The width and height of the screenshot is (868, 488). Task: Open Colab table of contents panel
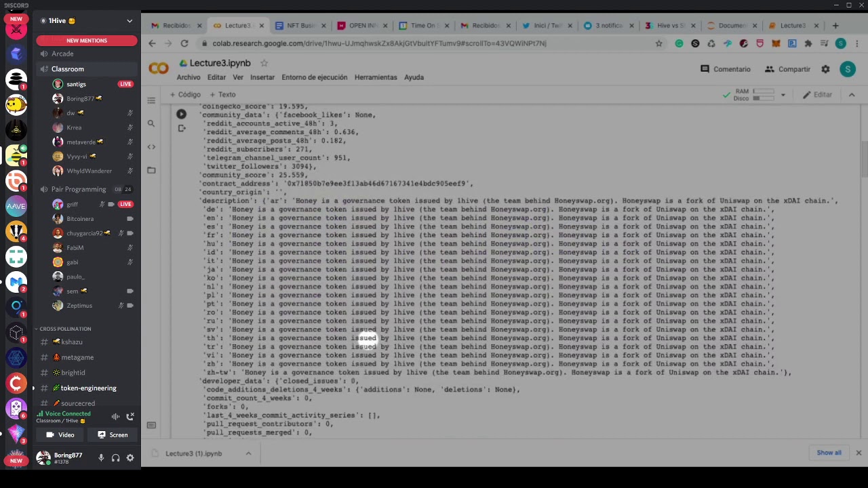151,100
